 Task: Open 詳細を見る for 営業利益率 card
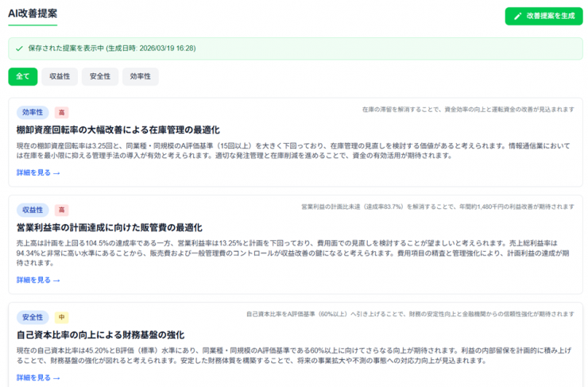click(38, 281)
